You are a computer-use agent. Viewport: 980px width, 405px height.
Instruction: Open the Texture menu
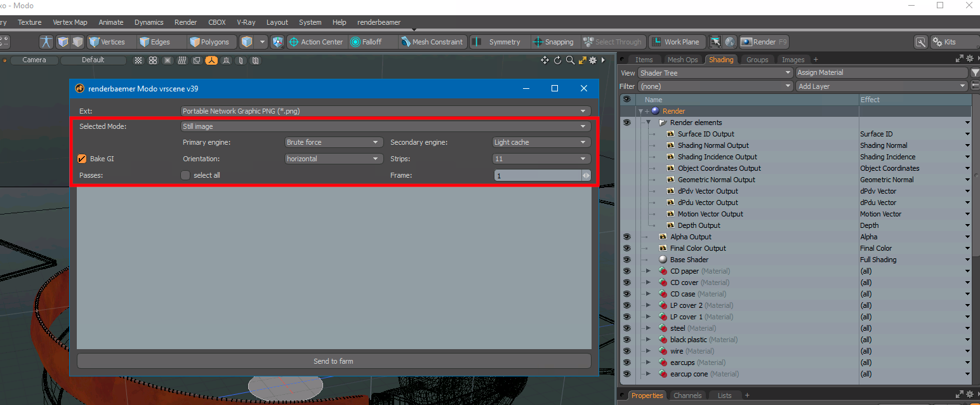coord(30,22)
